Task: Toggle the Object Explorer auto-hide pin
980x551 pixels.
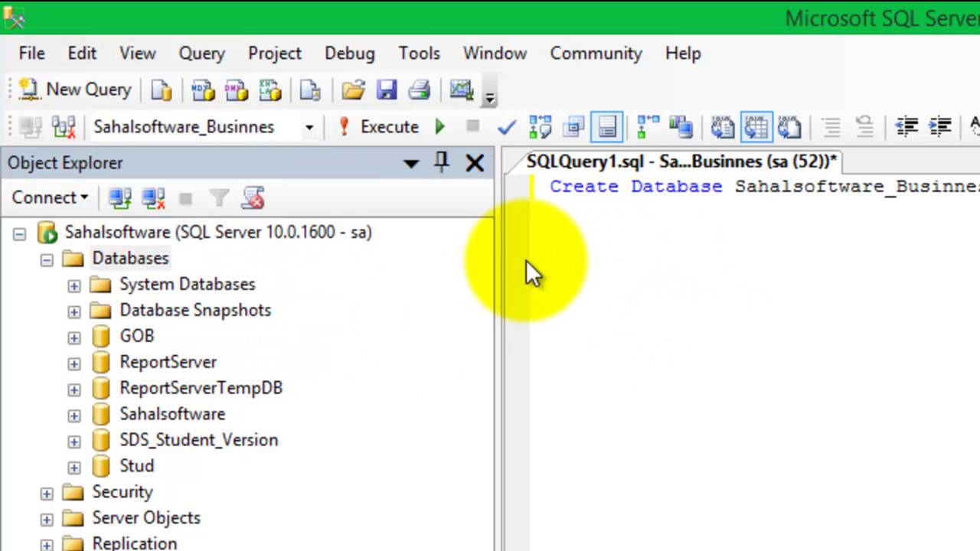Action: tap(442, 162)
